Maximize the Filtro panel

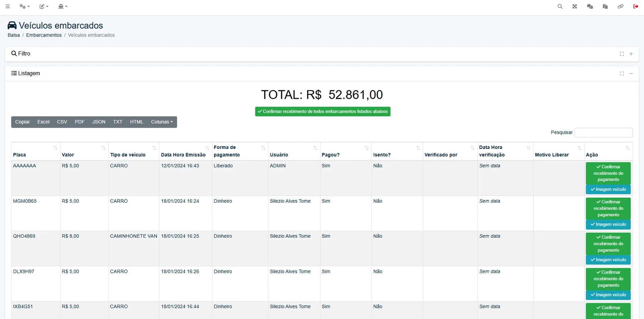click(x=622, y=54)
